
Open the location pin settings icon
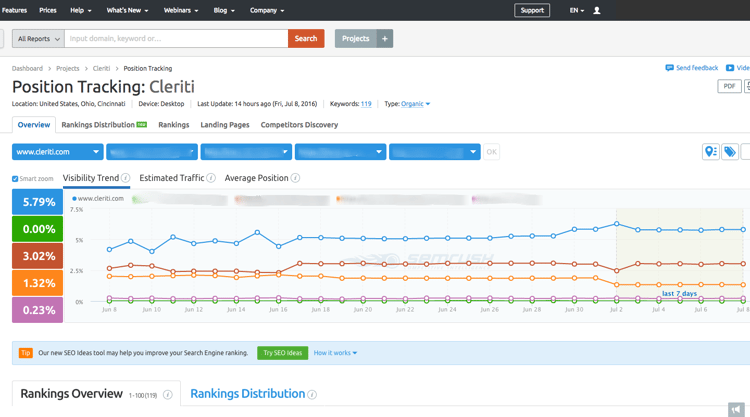(711, 152)
